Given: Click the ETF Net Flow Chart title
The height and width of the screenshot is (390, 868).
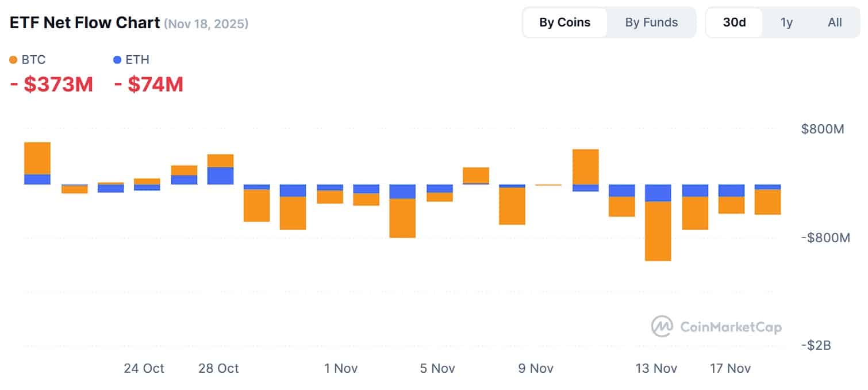Looking at the screenshot, I should point(85,23).
